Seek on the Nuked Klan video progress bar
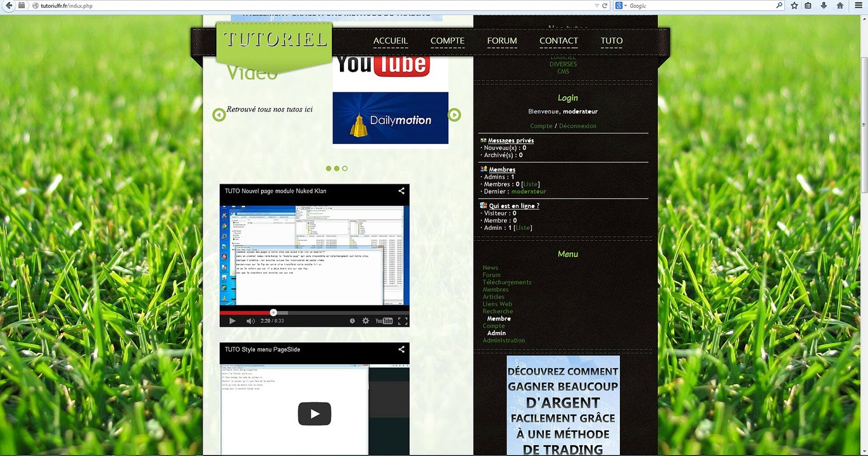 click(x=315, y=312)
